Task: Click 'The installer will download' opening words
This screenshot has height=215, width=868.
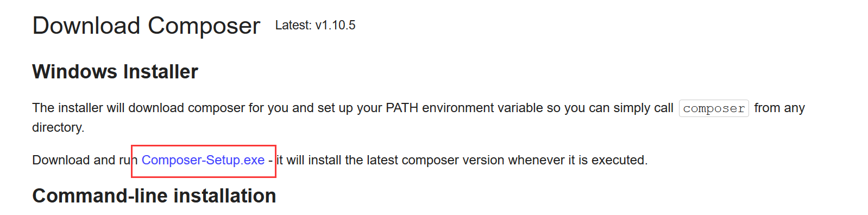Action: pyautogui.click(x=108, y=108)
